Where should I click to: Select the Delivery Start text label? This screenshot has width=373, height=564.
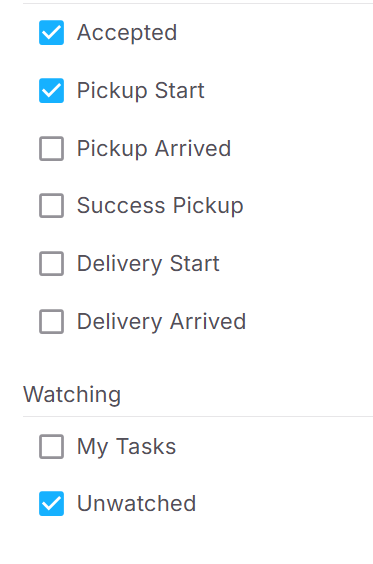coord(148,264)
